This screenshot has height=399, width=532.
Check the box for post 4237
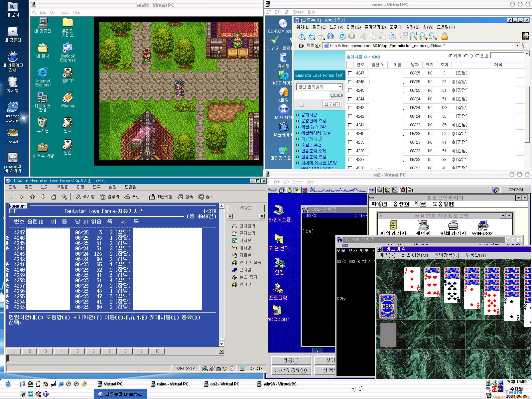(x=349, y=160)
